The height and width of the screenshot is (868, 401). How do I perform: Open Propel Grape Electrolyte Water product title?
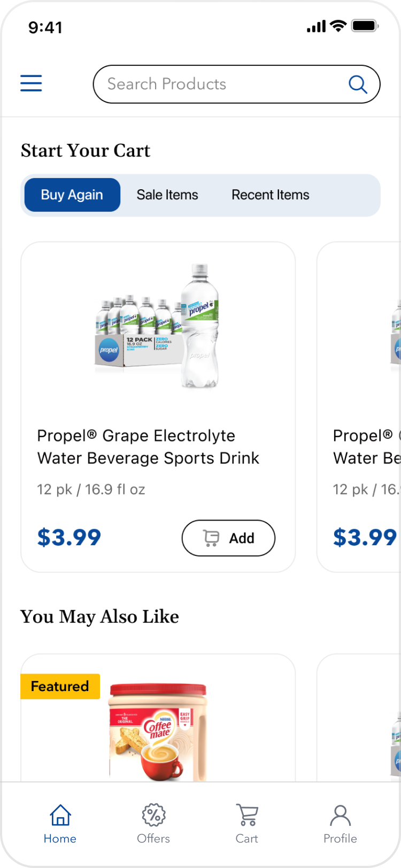[148, 447]
